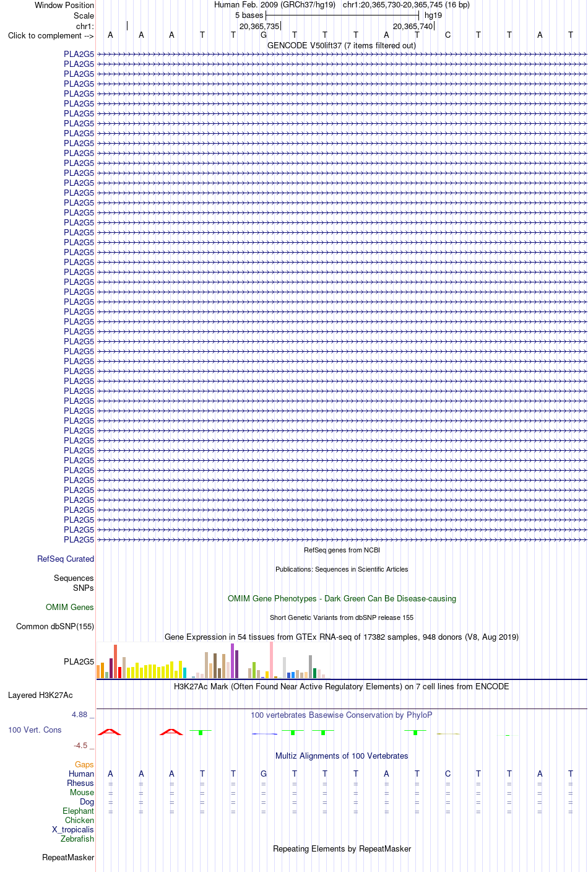Open the OMIM Genes track label
The image size is (588, 872).
click(x=70, y=607)
